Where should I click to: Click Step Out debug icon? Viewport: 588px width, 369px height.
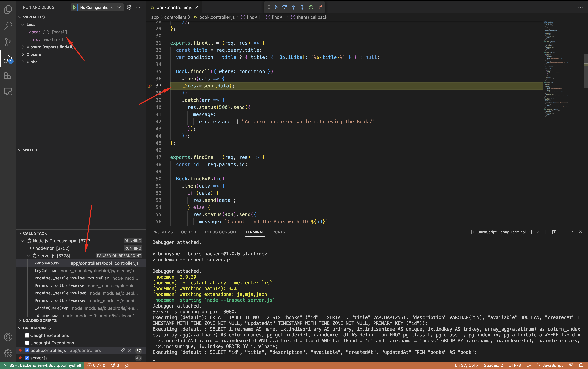click(302, 7)
